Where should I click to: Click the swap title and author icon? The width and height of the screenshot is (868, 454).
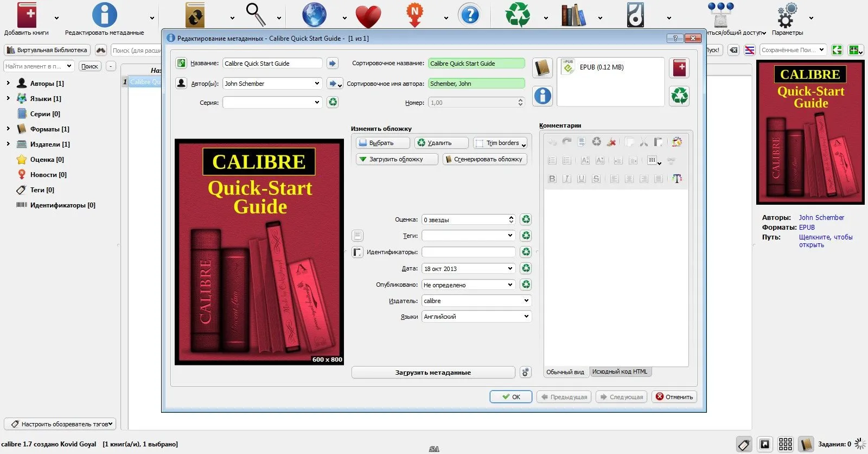pos(181,64)
